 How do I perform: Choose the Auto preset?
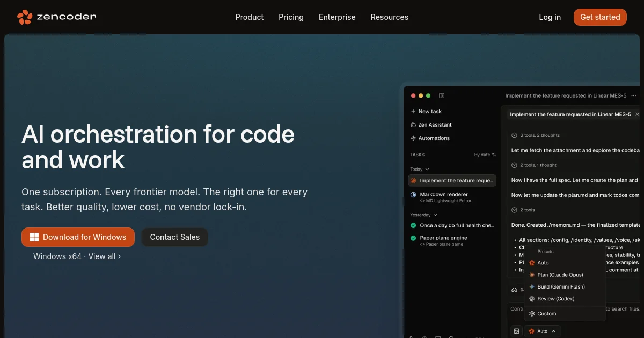tap(565, 263)
